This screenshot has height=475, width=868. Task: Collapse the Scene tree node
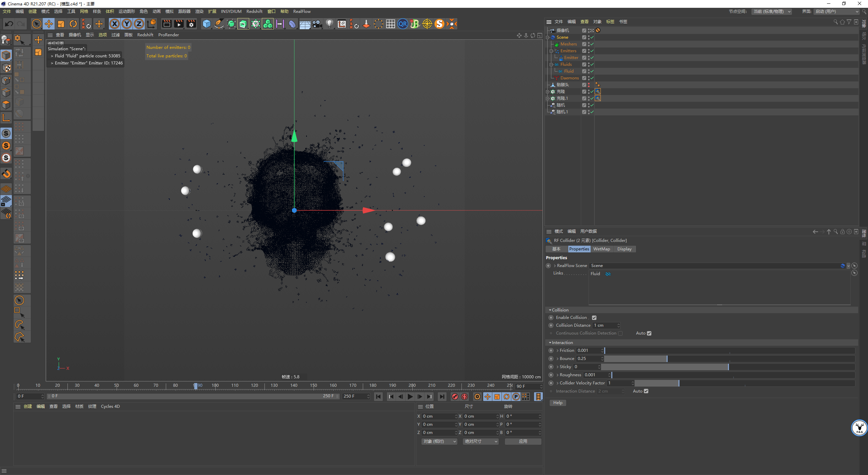pyautogui.click(x=548, y=37)
